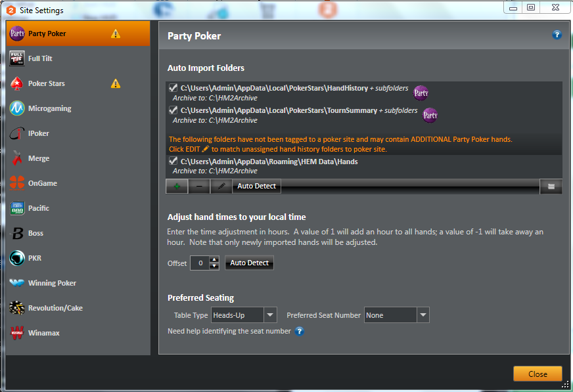Click seat number help question mark icon
573x392 pixels.
pyautogui.click(x=299, y=332)
